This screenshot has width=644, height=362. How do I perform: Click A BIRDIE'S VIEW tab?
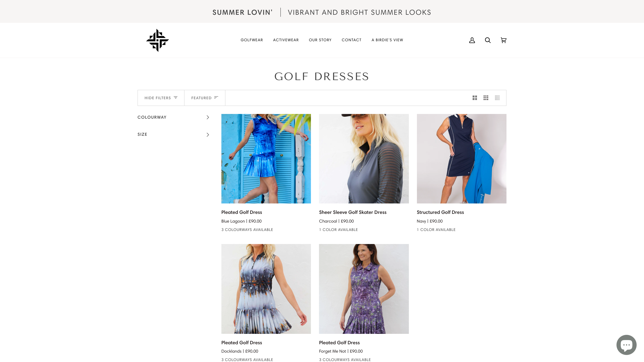[387, 40]
